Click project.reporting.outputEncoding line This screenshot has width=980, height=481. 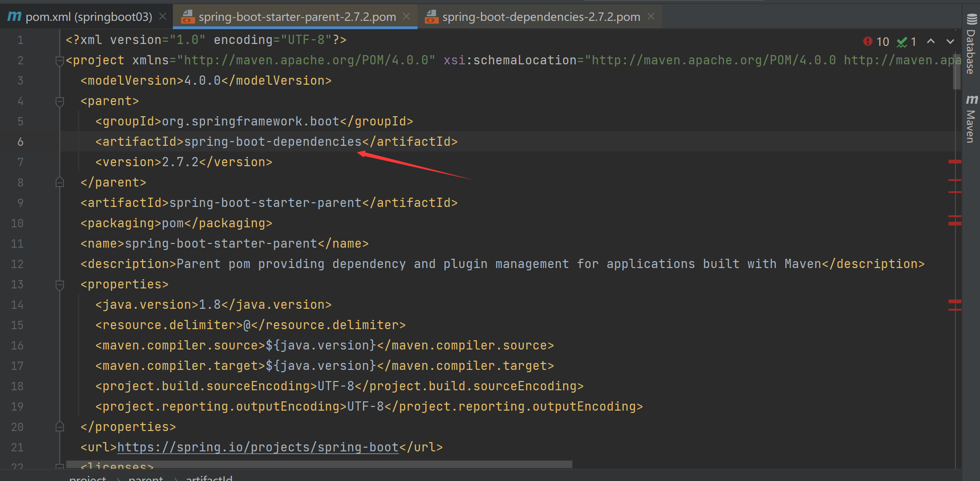(x=369, y=406)
